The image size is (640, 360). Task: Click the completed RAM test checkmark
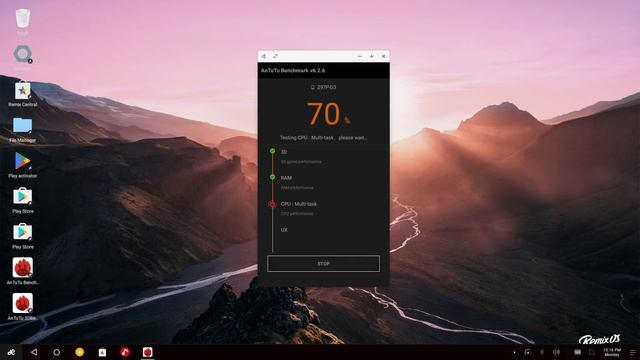[272, 177]
